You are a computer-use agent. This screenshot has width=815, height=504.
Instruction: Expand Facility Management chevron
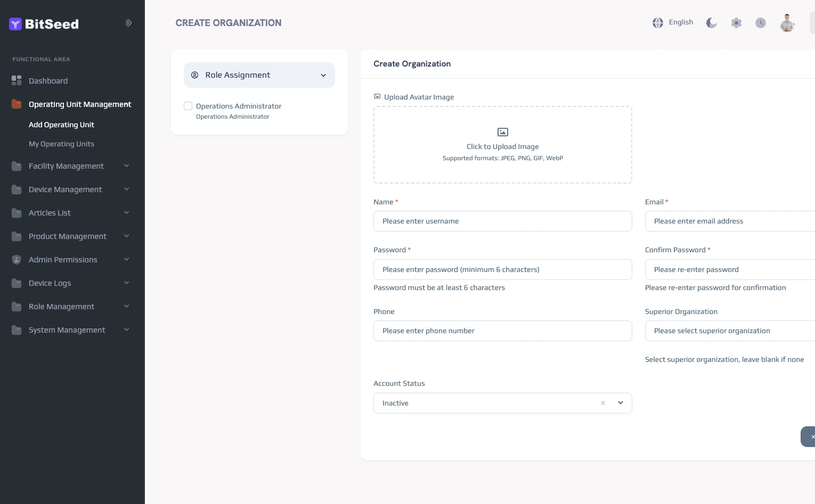(127, 166)
